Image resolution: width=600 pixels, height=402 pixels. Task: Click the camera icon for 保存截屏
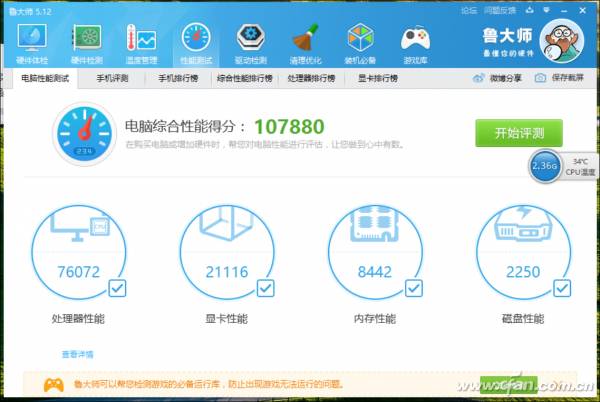point(540,78)
